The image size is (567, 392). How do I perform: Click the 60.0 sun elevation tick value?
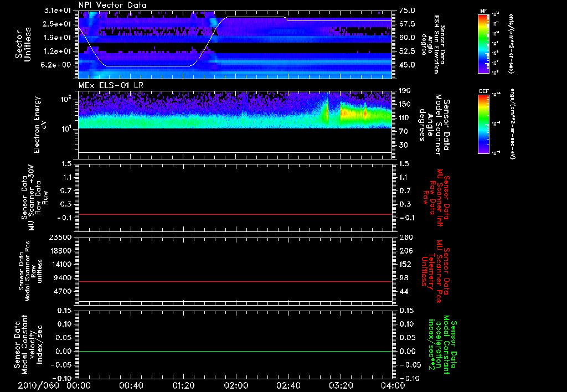point(407,38)
